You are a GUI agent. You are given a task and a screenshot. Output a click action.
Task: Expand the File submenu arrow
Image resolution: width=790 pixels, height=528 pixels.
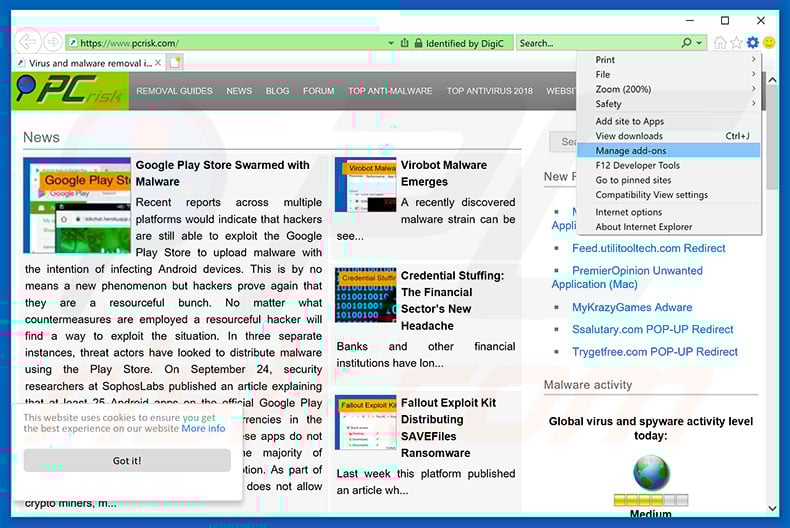point(753,74)
